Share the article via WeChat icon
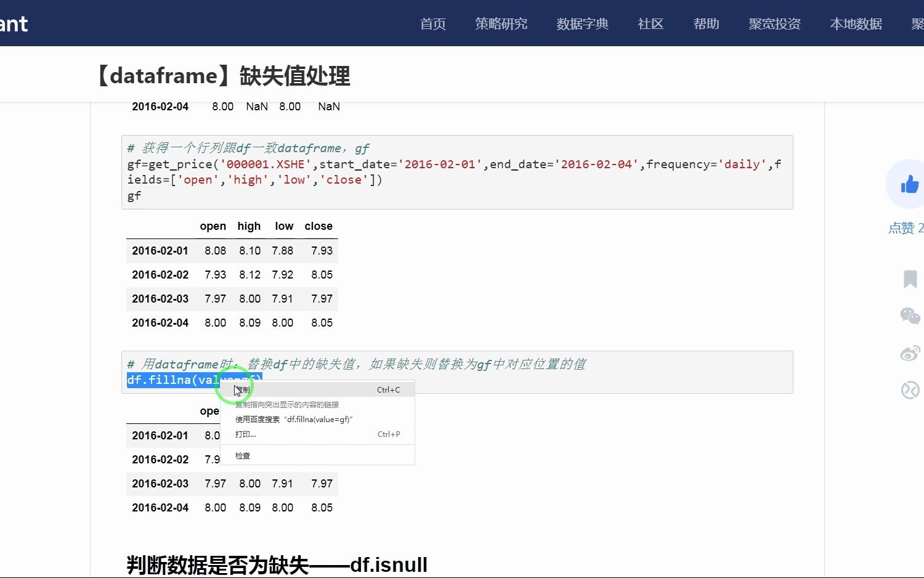The height and width of the screenshot is (578, 924). point(910,315)
